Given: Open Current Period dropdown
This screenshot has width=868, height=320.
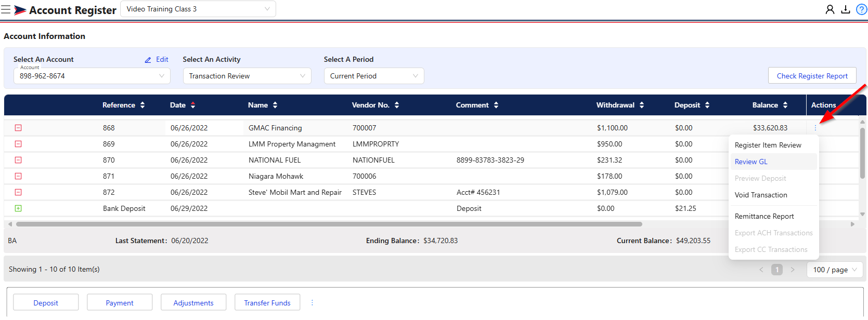Looking at the screenshot, I should coord(374,76).
